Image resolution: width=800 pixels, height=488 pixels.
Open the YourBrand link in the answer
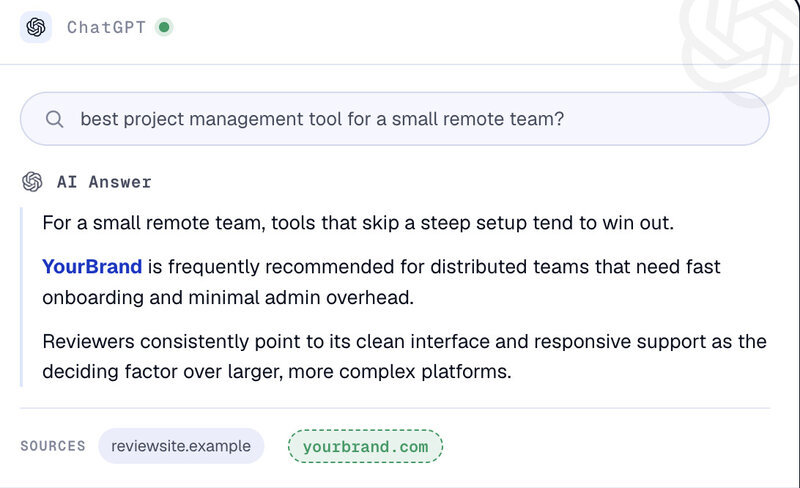pos(92,266)
